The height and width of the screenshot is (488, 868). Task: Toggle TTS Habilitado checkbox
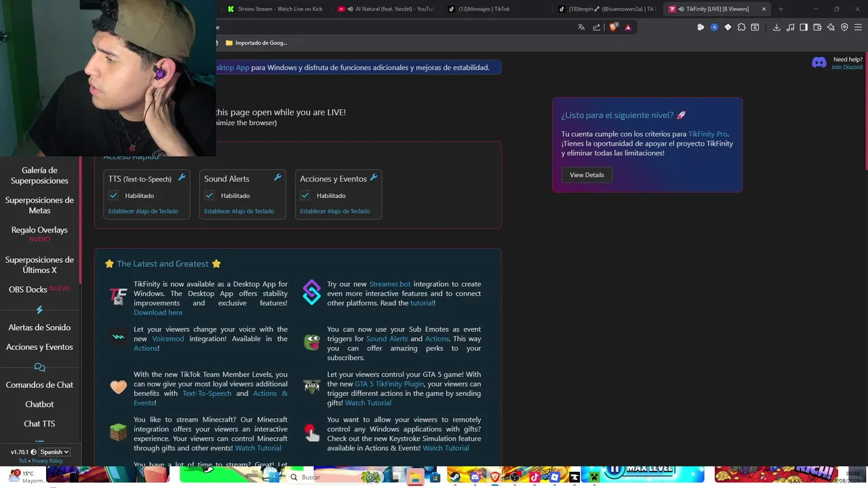[x=113, y=195]
